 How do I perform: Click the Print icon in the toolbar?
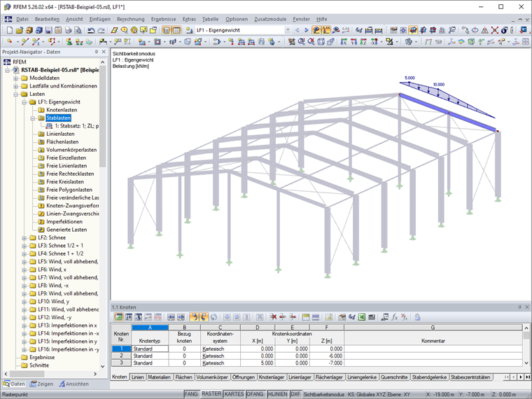(68, 30)
